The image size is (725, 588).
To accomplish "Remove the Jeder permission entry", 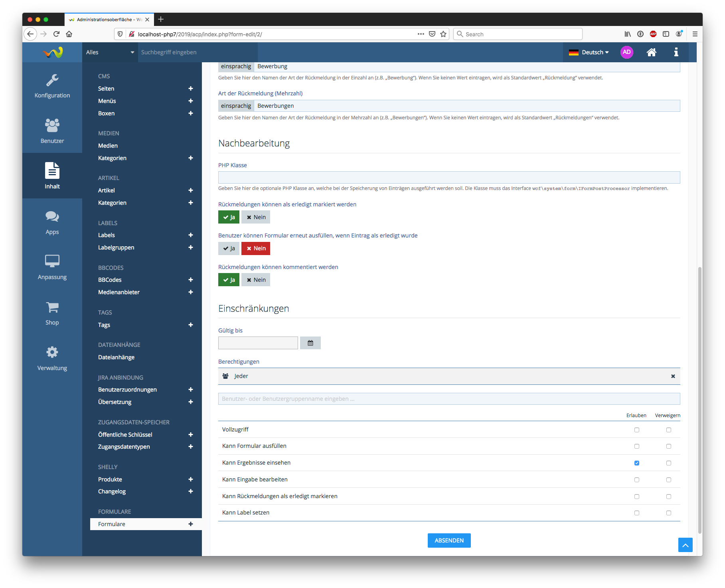I will click(673, 376).
